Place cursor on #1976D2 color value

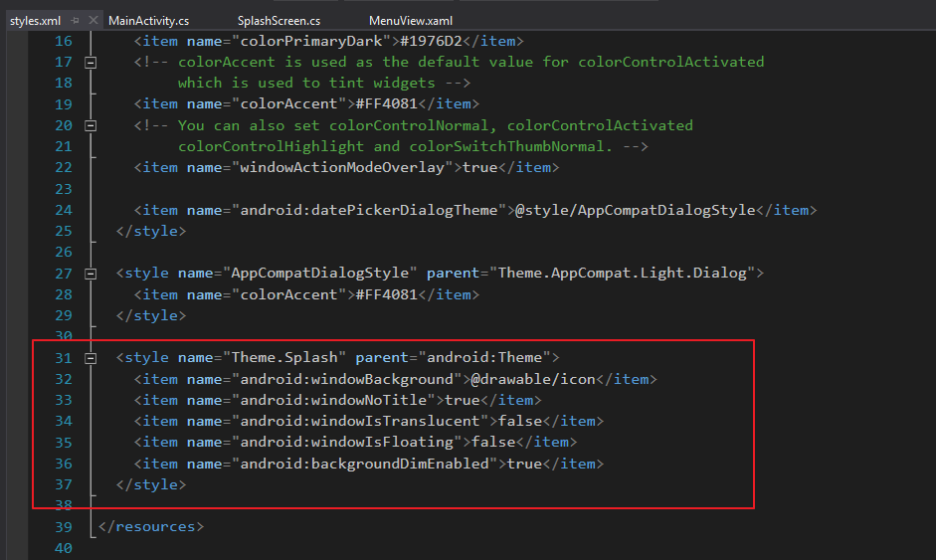432,41
